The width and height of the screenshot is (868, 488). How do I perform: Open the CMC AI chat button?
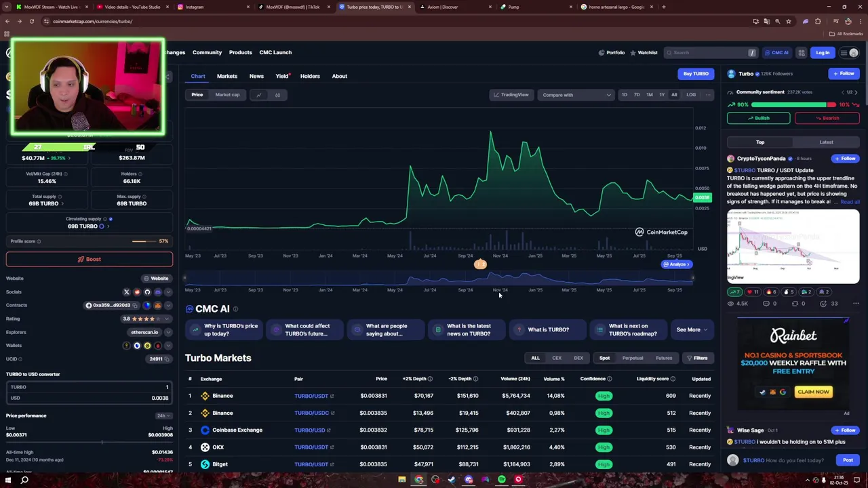tap(776, 53)
